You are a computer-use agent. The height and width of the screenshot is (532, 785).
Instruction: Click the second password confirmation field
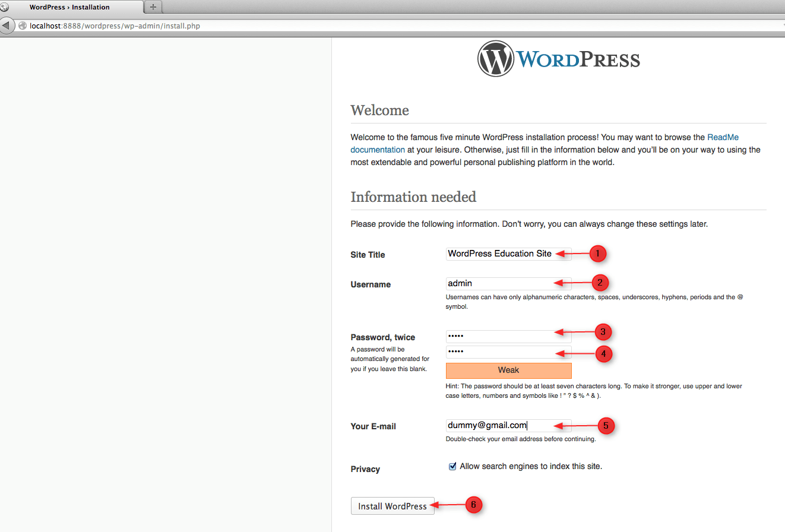[x=509, y=352]
